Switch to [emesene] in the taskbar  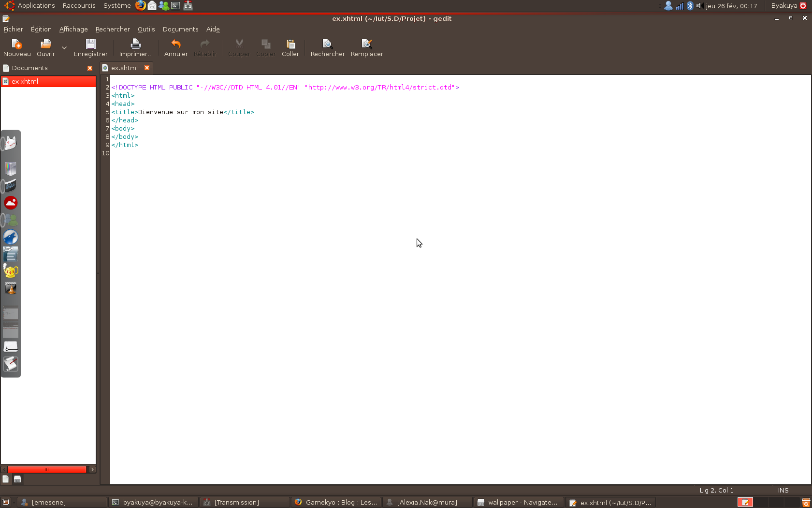(62, 502)
